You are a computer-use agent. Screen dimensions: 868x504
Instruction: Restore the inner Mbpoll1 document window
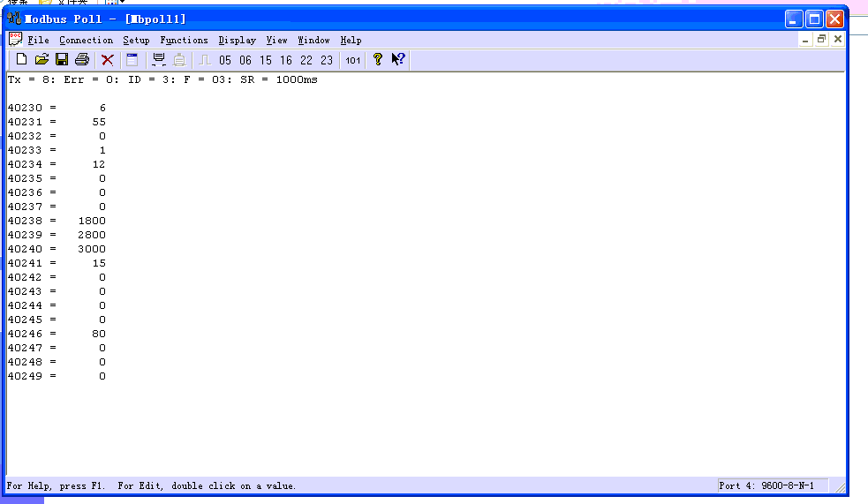821,40
